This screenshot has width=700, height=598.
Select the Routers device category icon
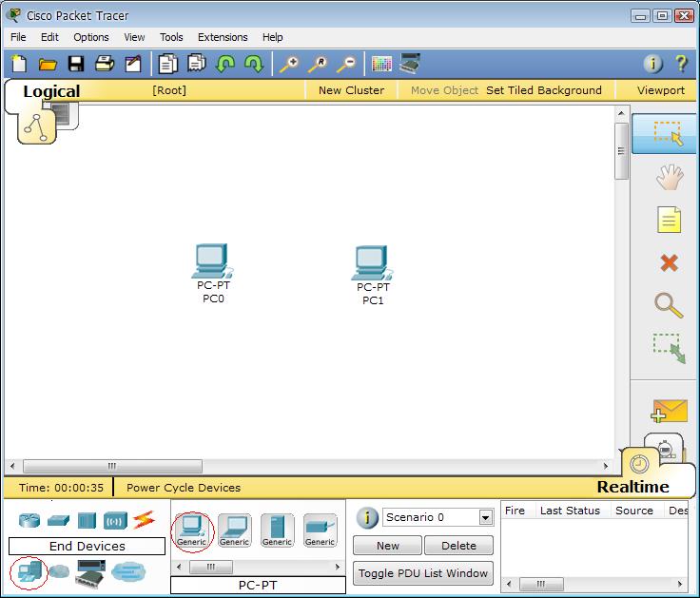pyautogui.click(x=29, y=520)
